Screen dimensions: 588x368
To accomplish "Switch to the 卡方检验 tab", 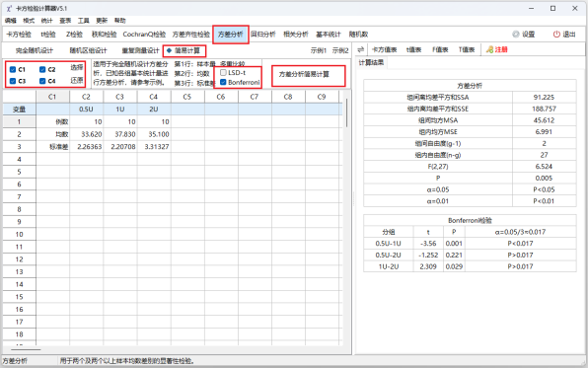I will pos(19,35).
